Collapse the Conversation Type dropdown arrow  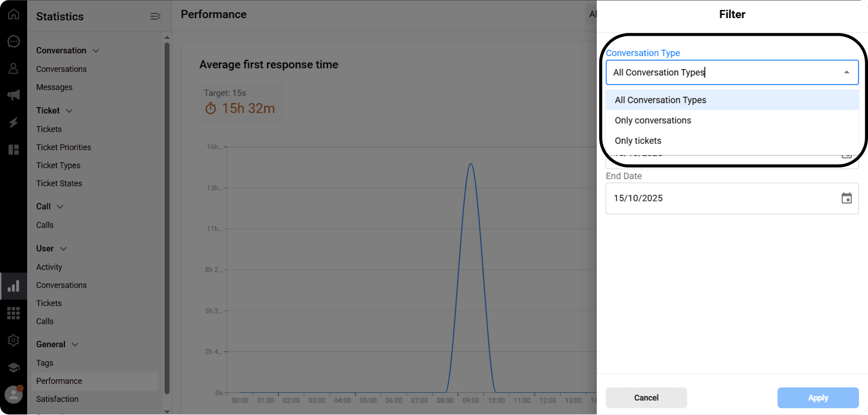pos(846,72)
